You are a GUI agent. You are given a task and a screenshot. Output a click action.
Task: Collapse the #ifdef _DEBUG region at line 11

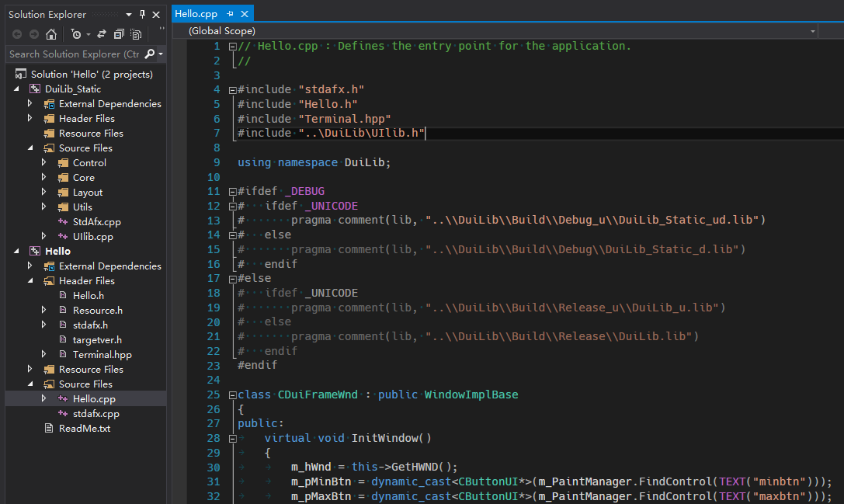232,192
